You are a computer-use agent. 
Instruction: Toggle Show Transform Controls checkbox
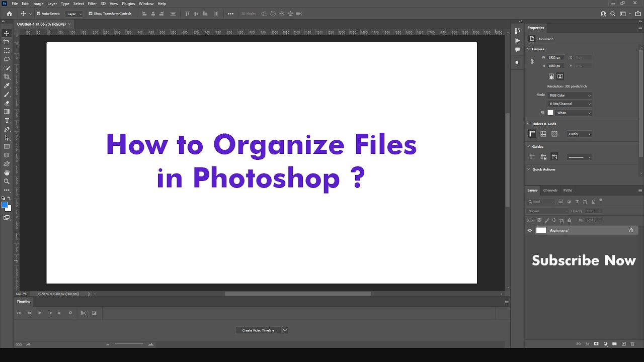[91, 14]
